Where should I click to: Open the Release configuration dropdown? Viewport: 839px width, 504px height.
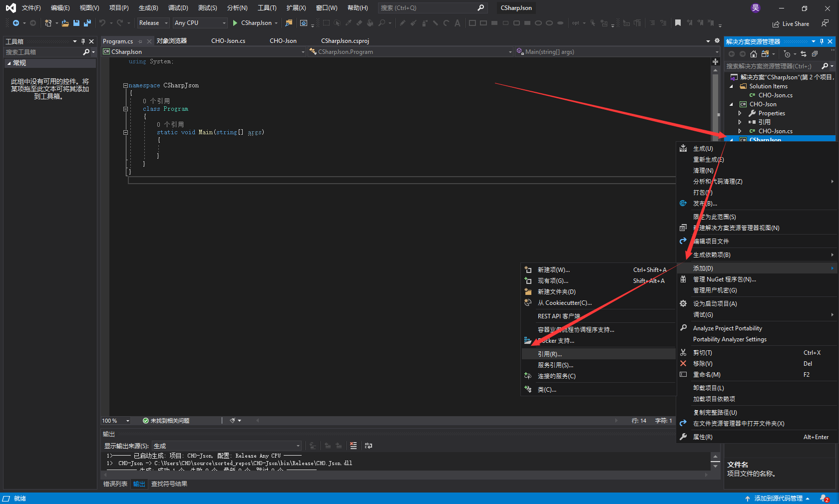click(x=153, y=23)
